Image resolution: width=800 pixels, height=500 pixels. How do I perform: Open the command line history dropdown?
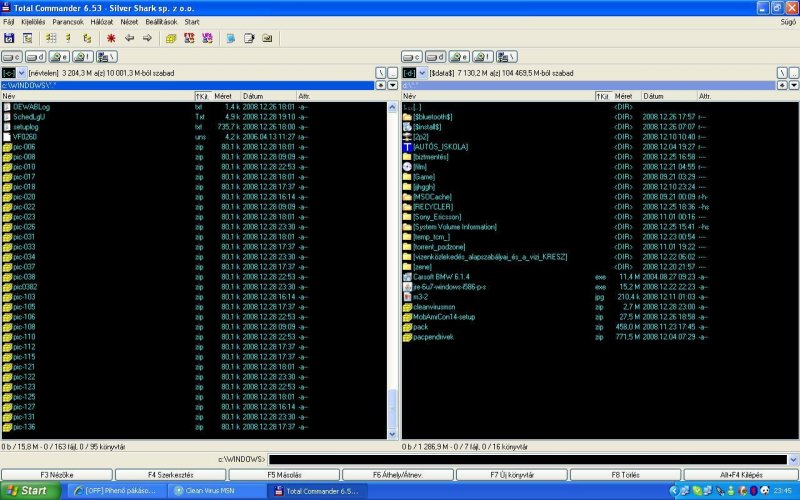click(x=793, y=460)
